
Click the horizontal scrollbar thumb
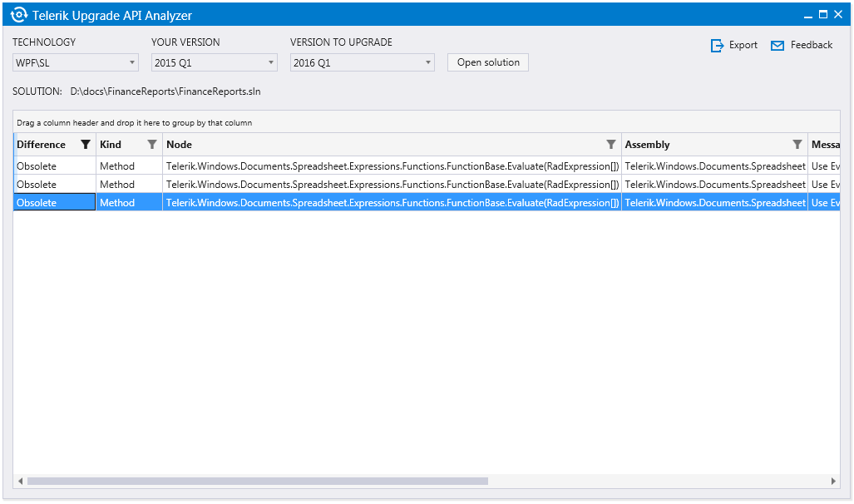257,481
